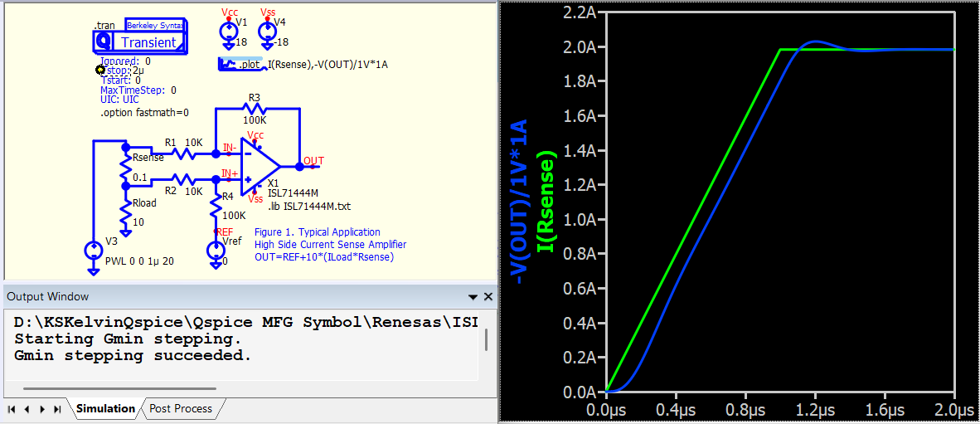Open the Output Window dropdown arrow
The height and width of the screenshot is (424, 980).
point(473,297)
